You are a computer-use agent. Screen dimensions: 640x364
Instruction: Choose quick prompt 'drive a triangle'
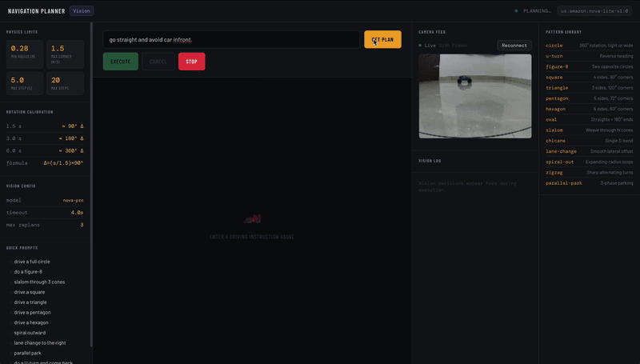[30, 302]
